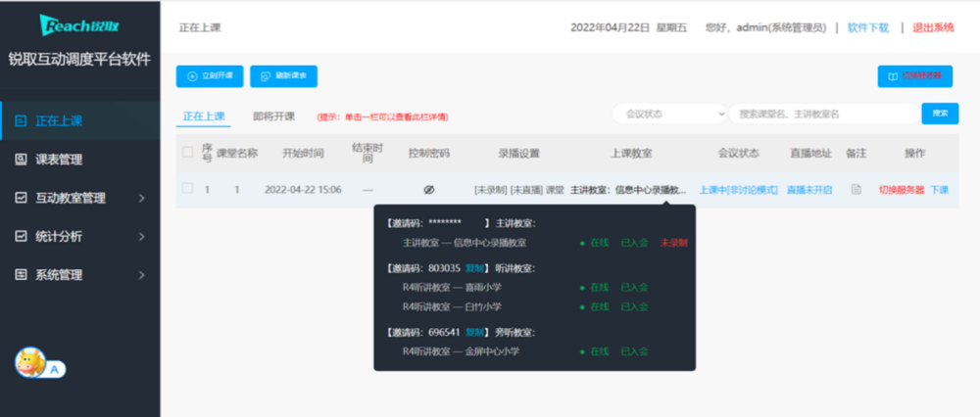
Task: Click the classroom name search input field
Action: point(823,114)
